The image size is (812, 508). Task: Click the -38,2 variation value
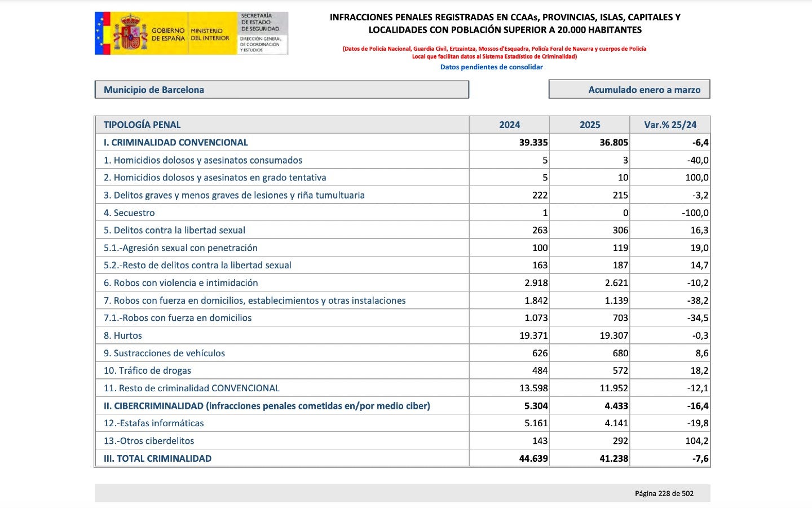698,301
